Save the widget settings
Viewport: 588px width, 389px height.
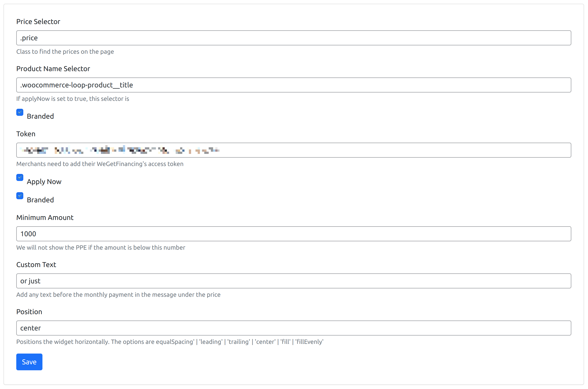pos(29,362)
